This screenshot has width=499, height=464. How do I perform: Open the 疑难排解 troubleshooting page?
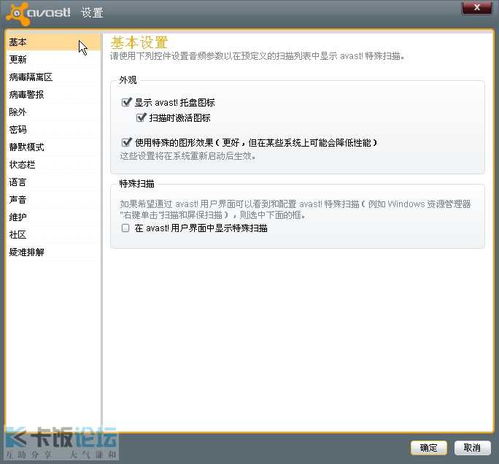coord(53,252)
